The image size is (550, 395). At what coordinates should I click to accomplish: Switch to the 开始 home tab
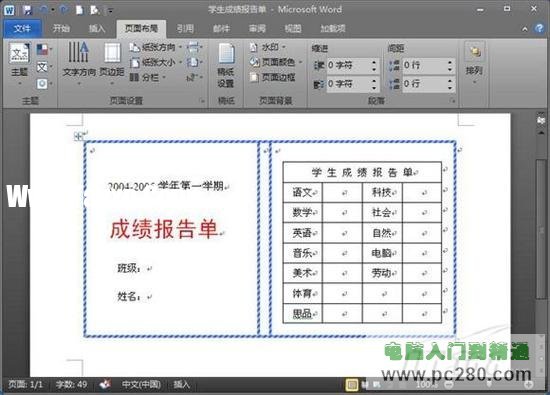61,28
